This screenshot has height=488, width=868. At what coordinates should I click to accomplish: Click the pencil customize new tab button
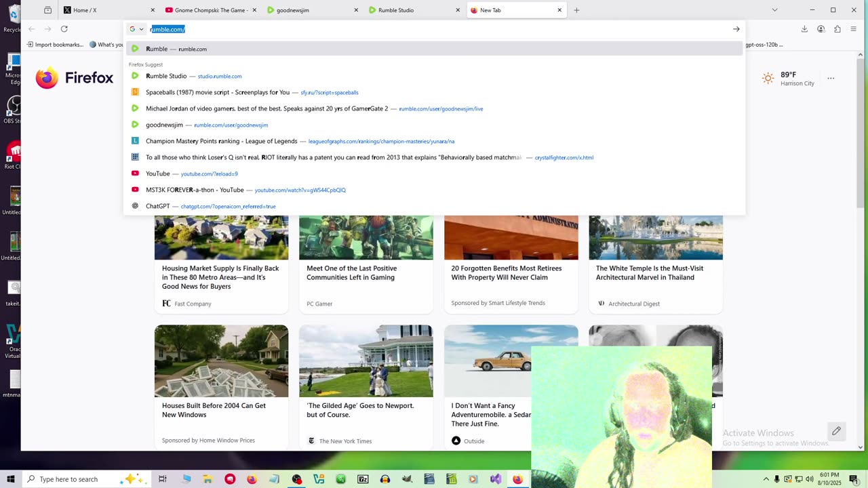[x=836, y=431]
